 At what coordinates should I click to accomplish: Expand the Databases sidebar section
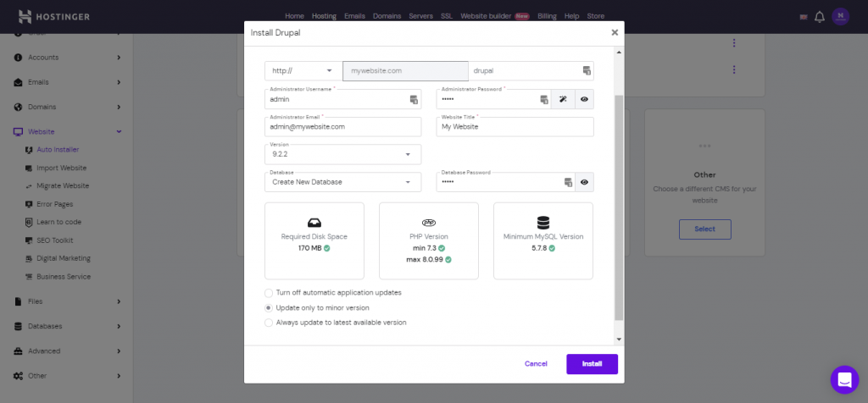119,327
